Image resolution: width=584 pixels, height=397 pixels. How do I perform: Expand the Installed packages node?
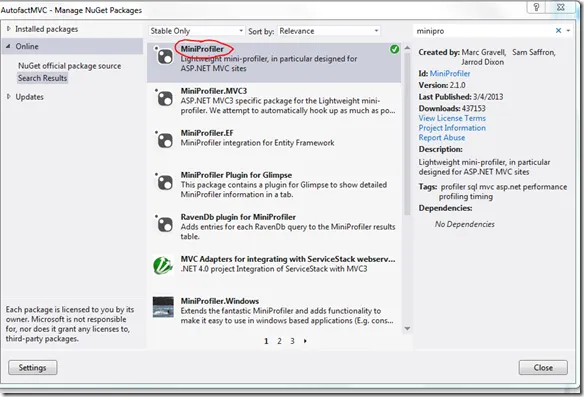(x=9, y=29)
